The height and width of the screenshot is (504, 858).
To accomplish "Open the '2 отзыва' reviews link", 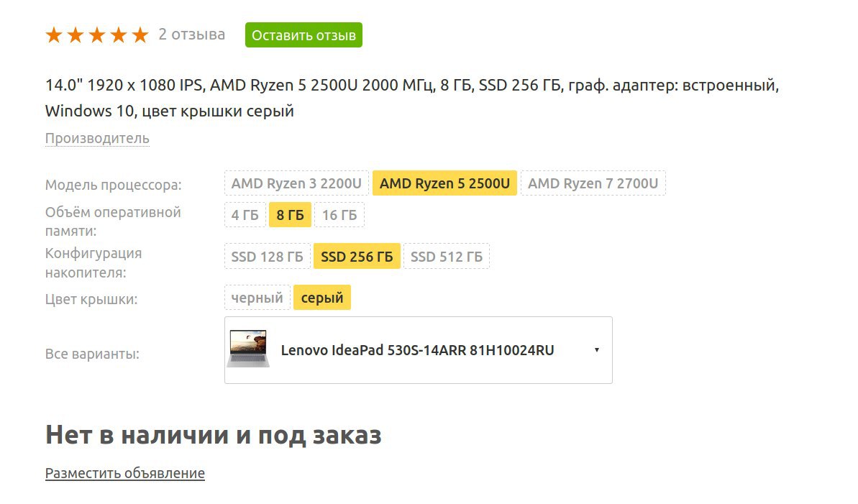I will tap(191, 35).
